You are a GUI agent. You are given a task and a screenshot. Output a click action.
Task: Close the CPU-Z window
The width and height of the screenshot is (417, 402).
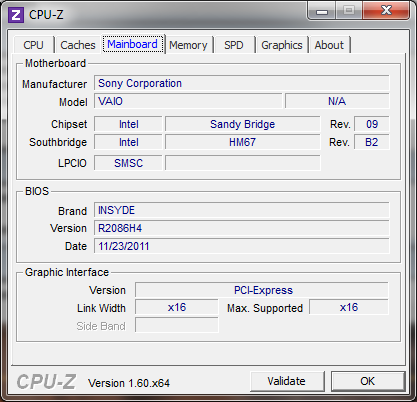click(386, 11)
